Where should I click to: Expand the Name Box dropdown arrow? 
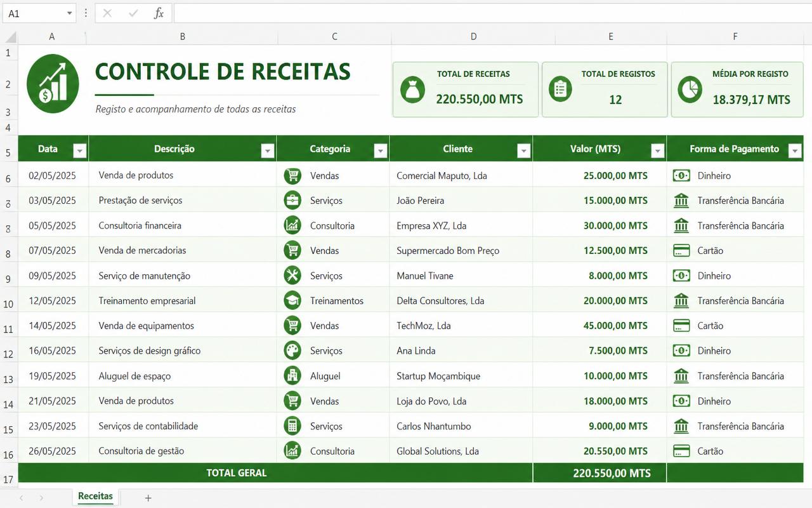point(69,13)
